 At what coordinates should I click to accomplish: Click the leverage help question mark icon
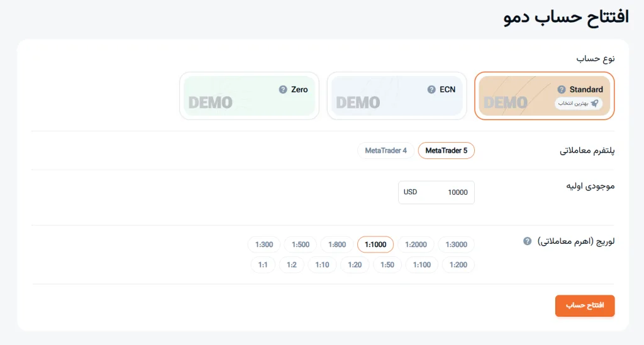pos(528,241)
